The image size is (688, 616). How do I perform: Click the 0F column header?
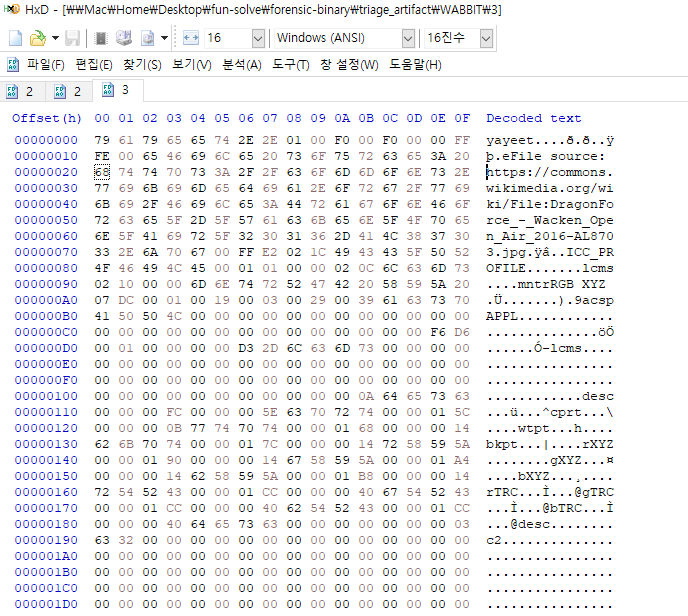tap(462, 118)
